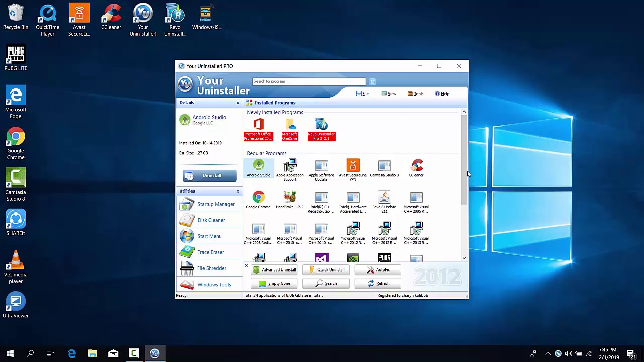
Task: Select Intel(R) C++ Redistributable program
Action: coord(321,202)
